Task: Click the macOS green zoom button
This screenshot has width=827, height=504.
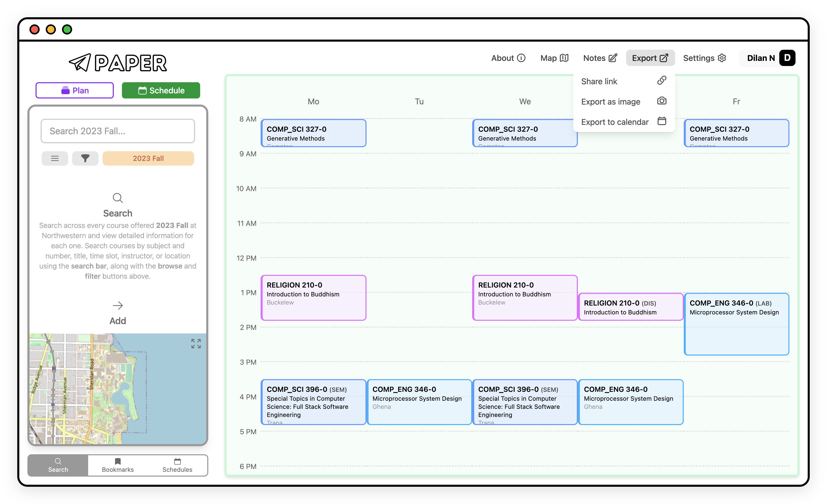Action: pos(67,29)
